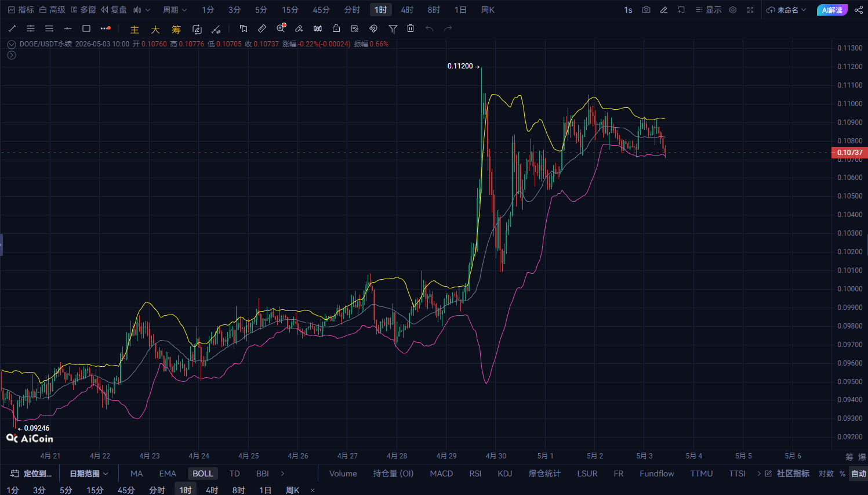Click the lock drawings icon
The width and height of the screenshot is (868, 495).
(x=336, y=28)
